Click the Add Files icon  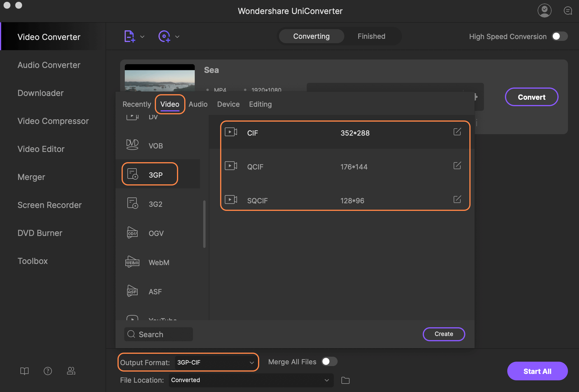(x=129, y=36)
